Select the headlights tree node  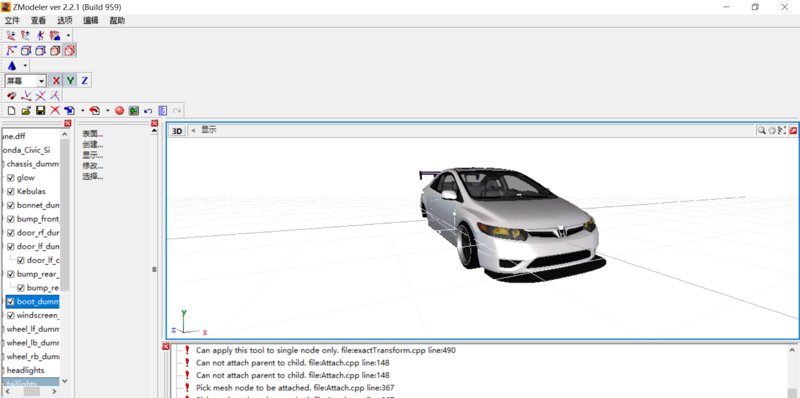click(x=26, y=370)
